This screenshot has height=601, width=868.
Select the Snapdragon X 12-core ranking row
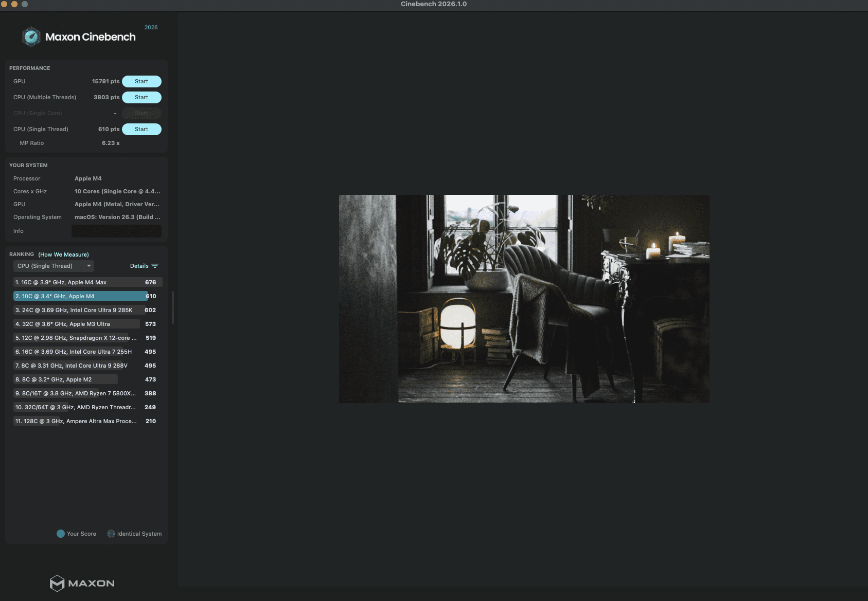point(87,338)
